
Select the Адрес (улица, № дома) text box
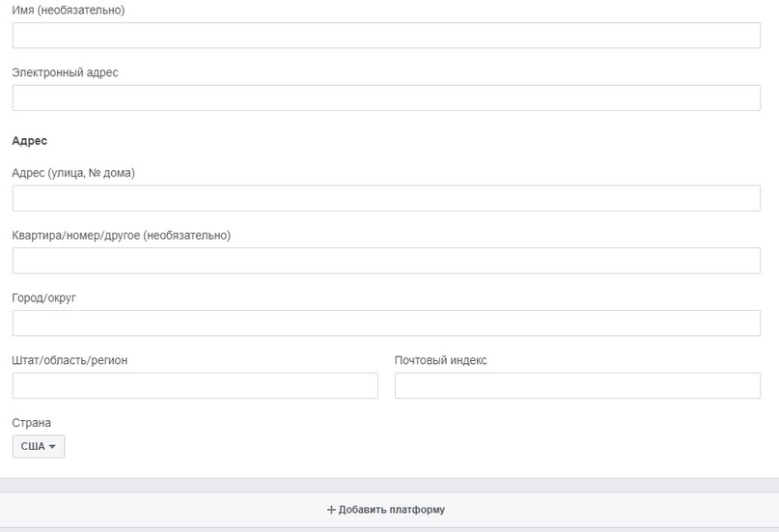[x=386, y=198]
